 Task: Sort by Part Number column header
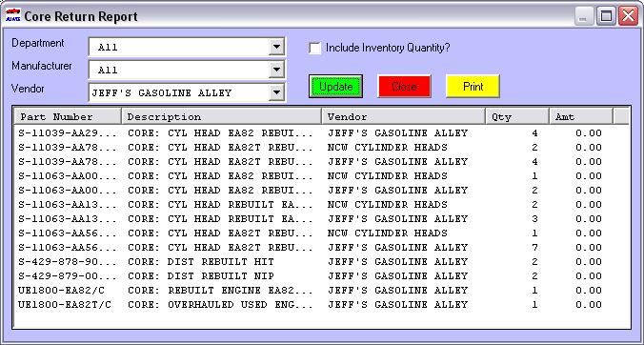click(69, 116)
